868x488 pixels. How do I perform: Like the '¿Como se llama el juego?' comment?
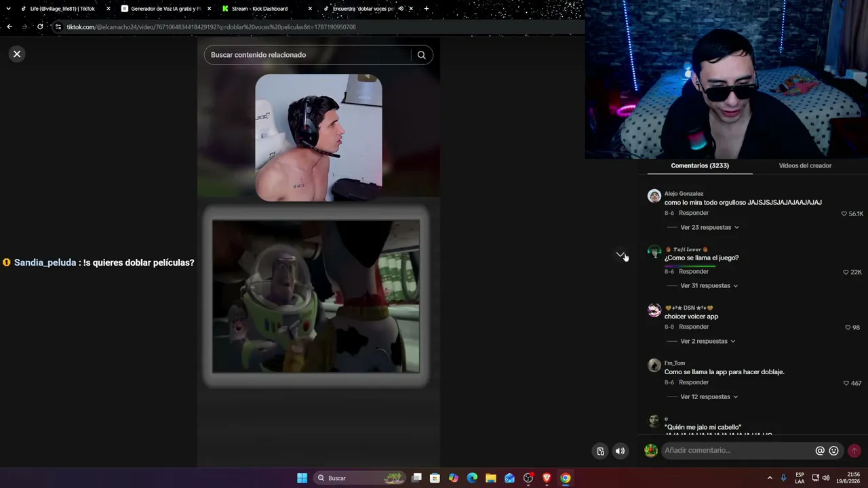846,272
